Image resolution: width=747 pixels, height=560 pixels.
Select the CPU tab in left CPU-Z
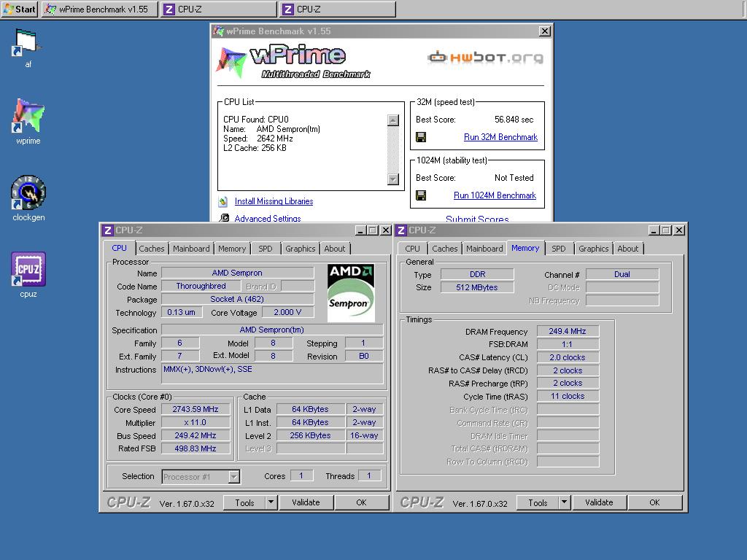(119, 248)
